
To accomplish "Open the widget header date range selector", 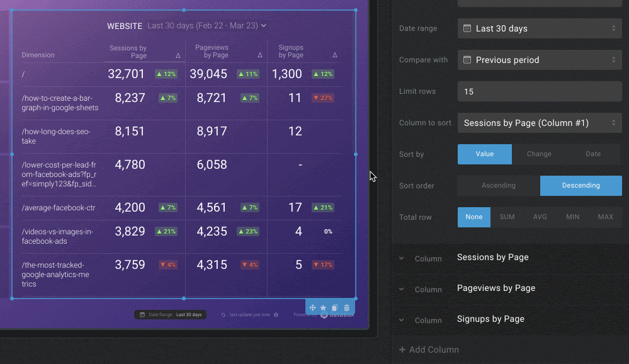I will (207, 26).
